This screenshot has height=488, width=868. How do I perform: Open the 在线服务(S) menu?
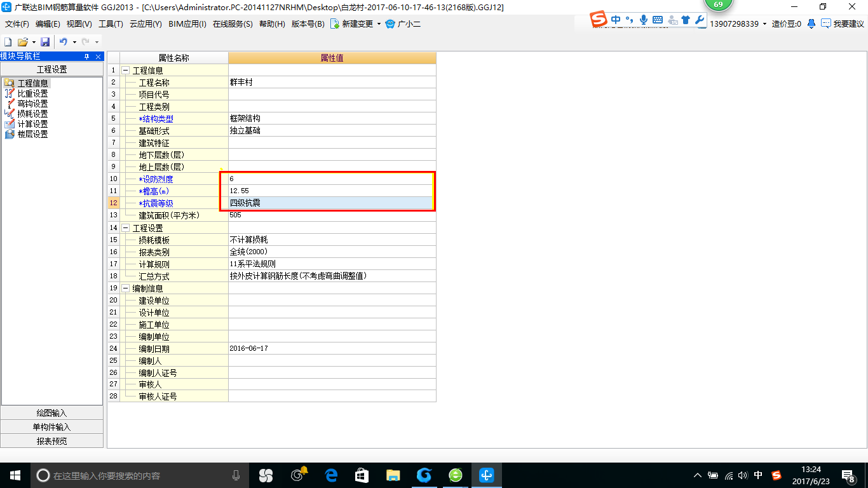(233, 24)
